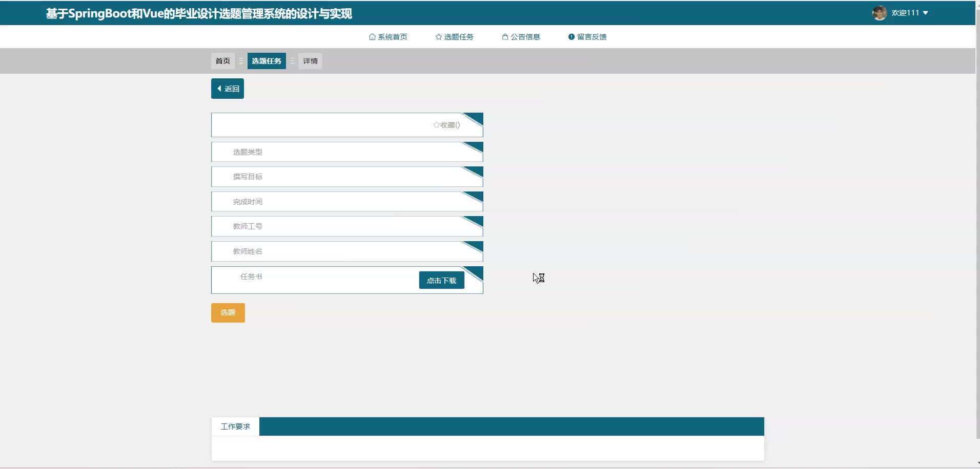This screenshot has height=469, width=980.
Task: Click the 点击下载 download button
Action: [442, 280]
